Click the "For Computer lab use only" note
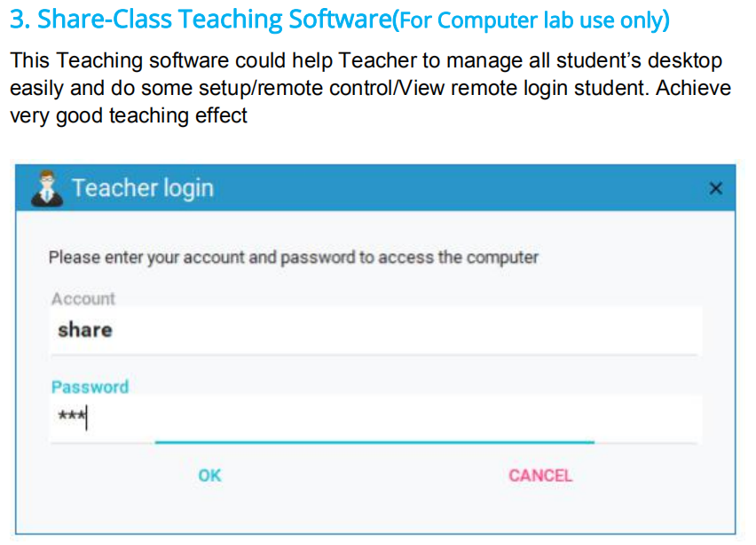Viewport: 756px width, 545px height. [x=532, y=20]
